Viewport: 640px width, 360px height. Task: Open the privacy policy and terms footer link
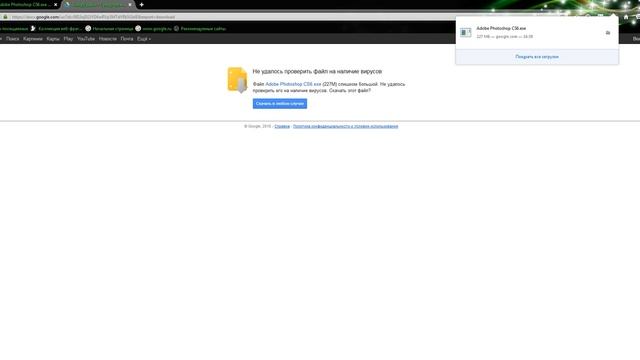(345, 127)
